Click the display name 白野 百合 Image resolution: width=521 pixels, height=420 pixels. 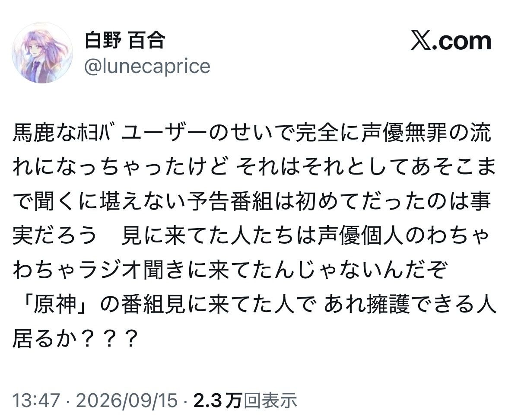[124, 40]
